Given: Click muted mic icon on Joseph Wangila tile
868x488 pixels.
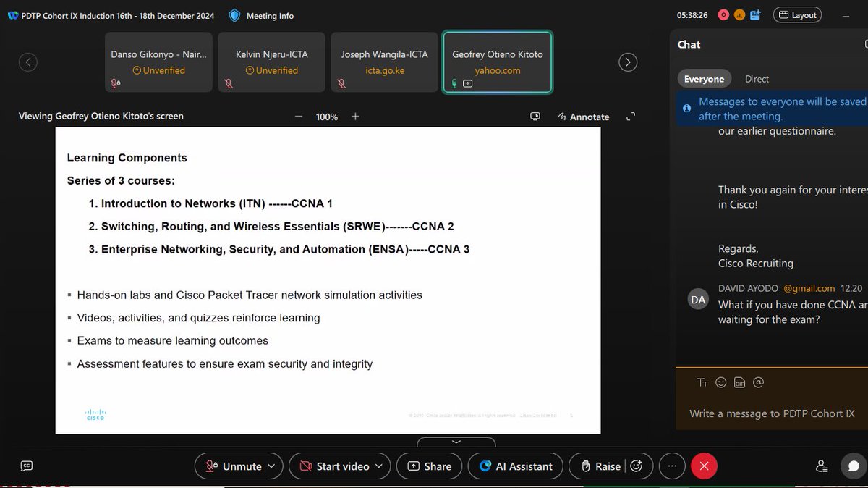Looking at the screenshot, I should [x=341, y=84].
